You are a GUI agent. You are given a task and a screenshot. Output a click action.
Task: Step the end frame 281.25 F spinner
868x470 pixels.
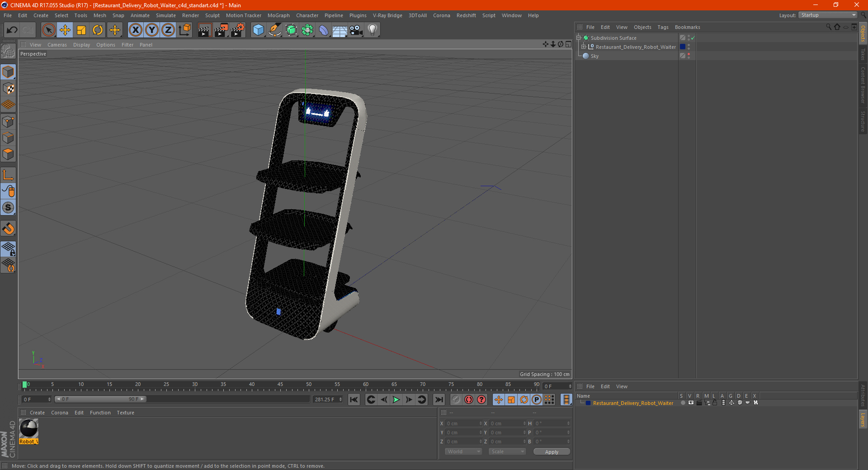(x=341, y=399)
